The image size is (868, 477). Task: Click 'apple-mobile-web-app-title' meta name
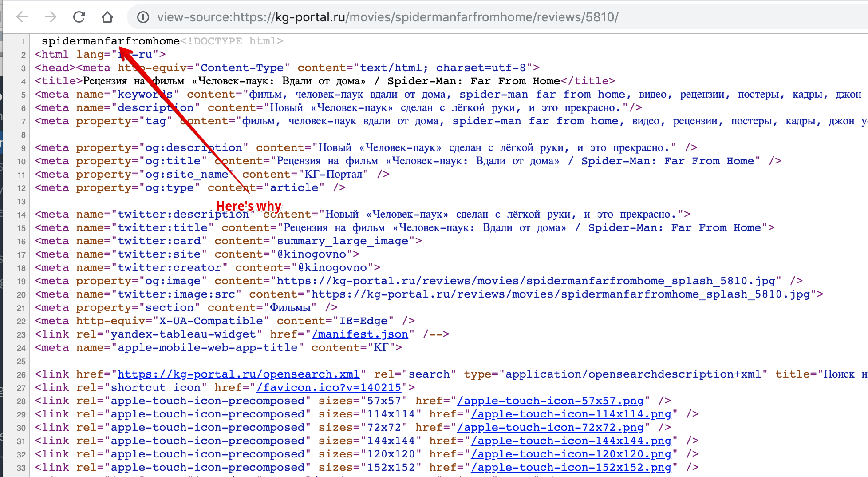point(208,347)
